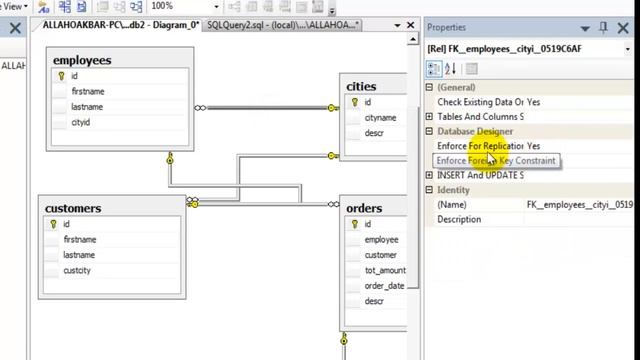Click primary key icon of customers id
The height and width of the screenshot is (360, 640).
pos(53,224)
